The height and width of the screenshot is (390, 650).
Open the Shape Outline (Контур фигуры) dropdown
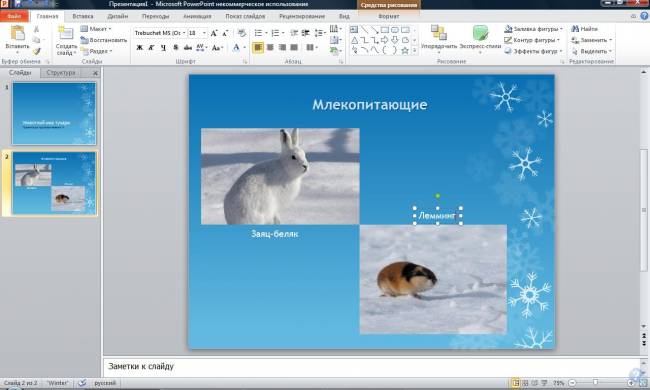pyautogui.click(x=532, y=40)
